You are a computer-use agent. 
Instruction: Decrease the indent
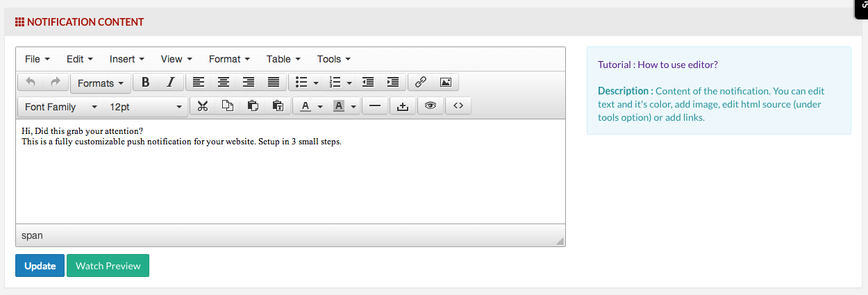368,83
